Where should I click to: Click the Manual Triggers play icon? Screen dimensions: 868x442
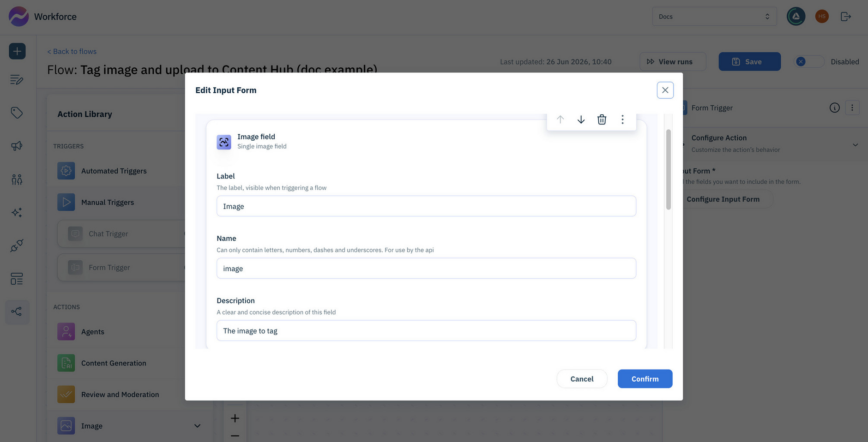[66, 202]
